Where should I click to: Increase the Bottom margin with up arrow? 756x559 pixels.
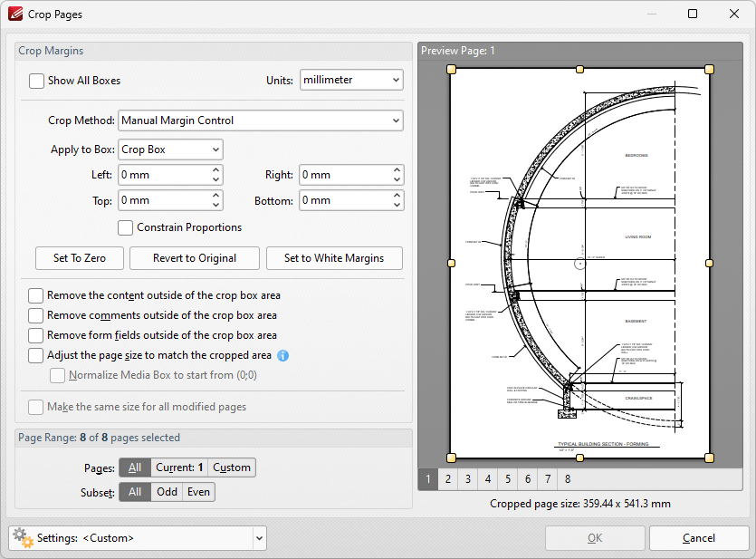tap(397, 196)
